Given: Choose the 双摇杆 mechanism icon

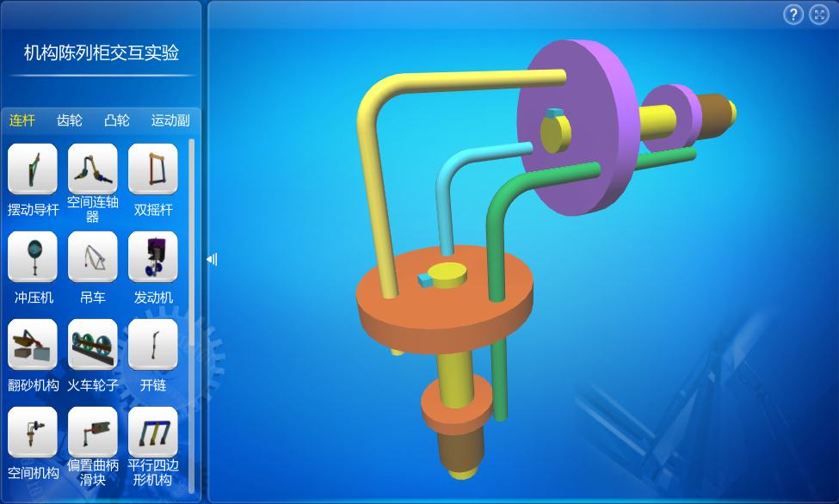Looking at the screenshot, I should [153, 169].
